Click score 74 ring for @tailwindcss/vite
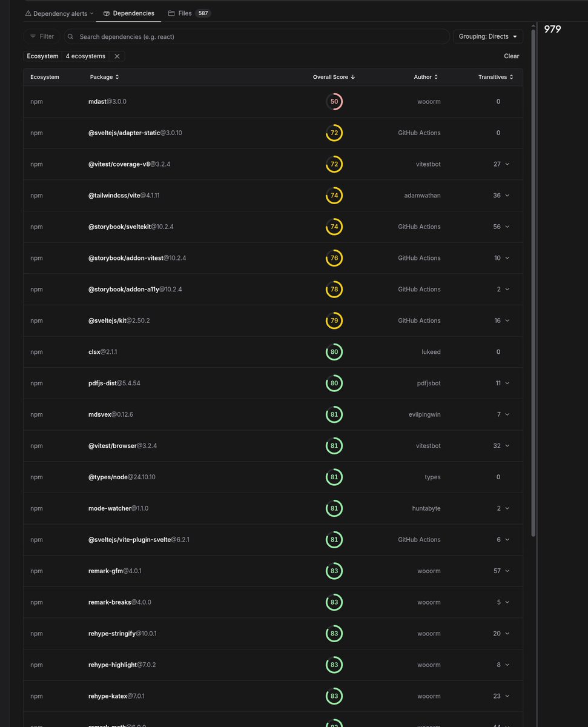The image size is (588, 727). click(x=334, y=196)
